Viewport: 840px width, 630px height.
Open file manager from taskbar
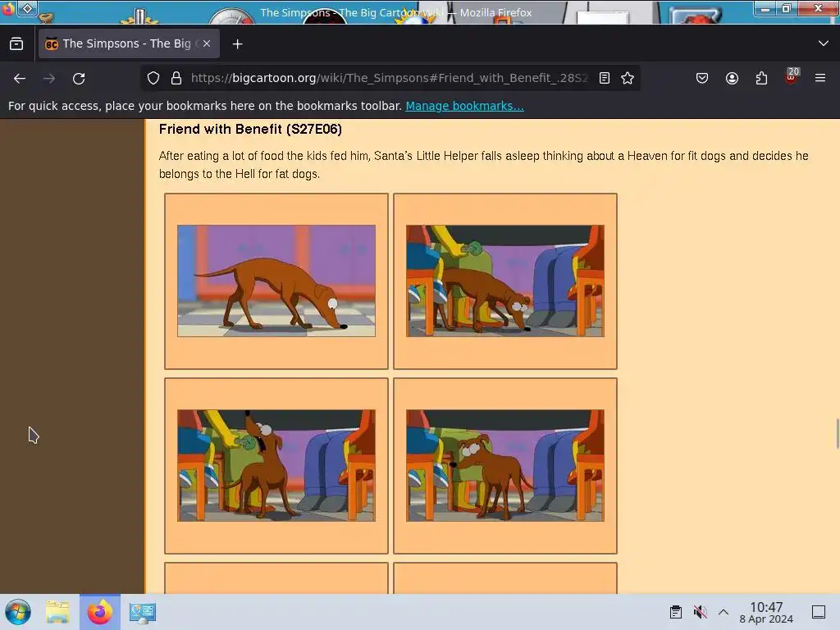click(57, 612)
